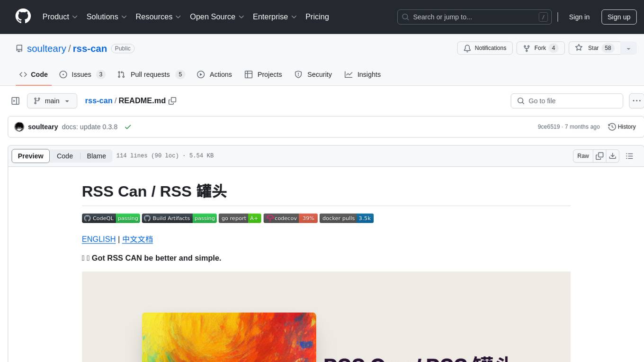The height and width of the screenshot is (362, 644).
Task: Open soulteary commit author avatar
Action: 19,127
